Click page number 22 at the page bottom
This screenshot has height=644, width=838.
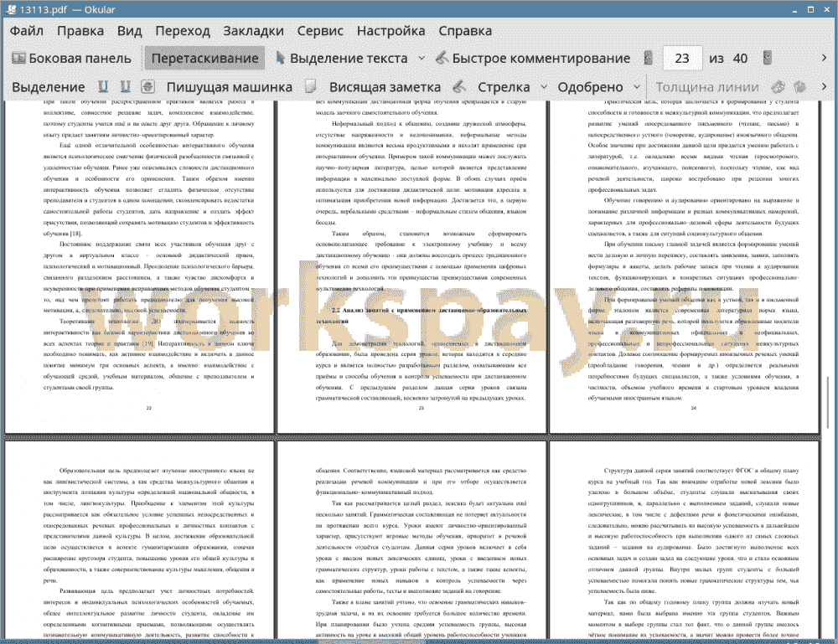click(149, 408)
